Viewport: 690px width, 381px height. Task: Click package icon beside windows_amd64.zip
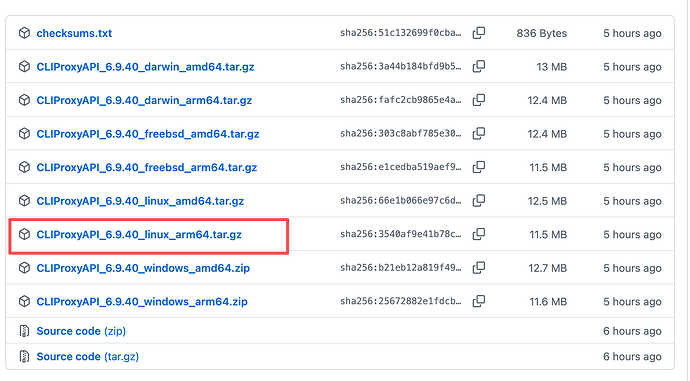pos(24,268)
